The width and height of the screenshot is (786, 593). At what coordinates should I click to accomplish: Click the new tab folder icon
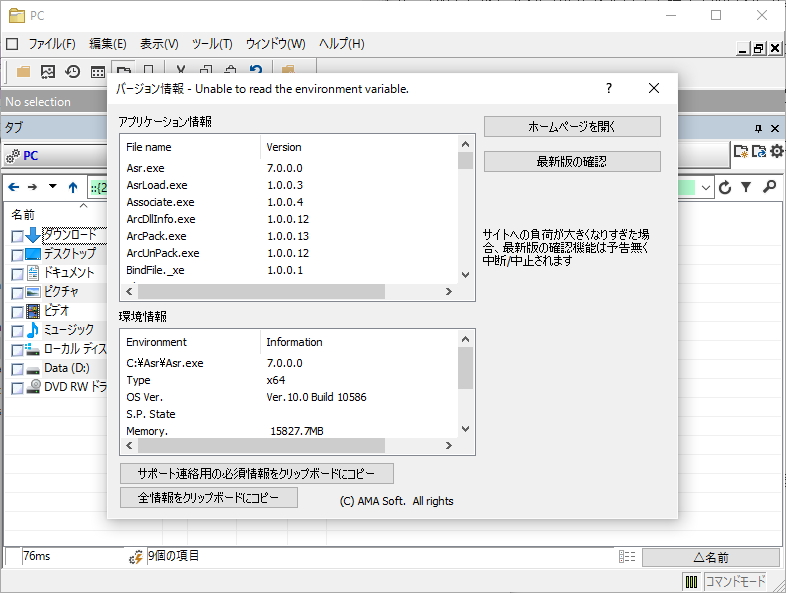(x=741, y=151)
